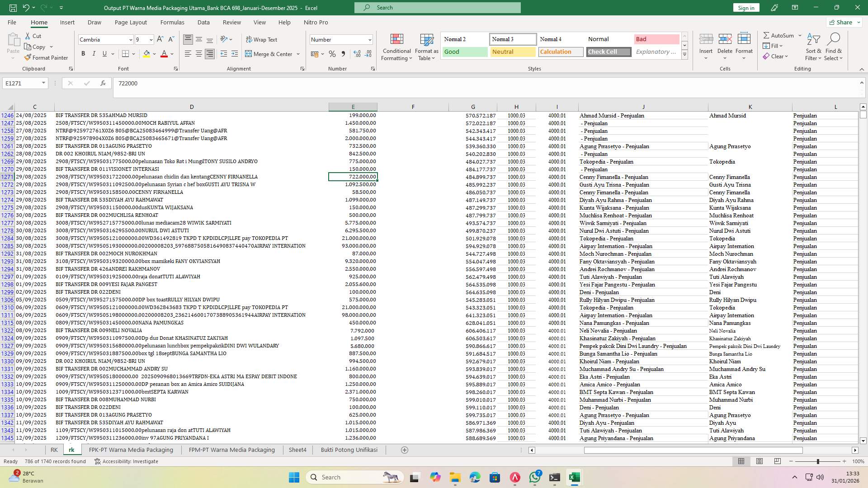Open Conditional Formatting options
Viewport: 868px width, 488px height.
point(396,47)
